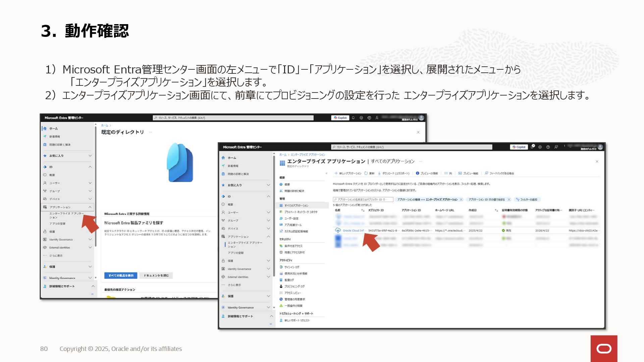644x362 pixels.
Task: Expand グループ in the front window sidebar
Action: pos(268,221)
